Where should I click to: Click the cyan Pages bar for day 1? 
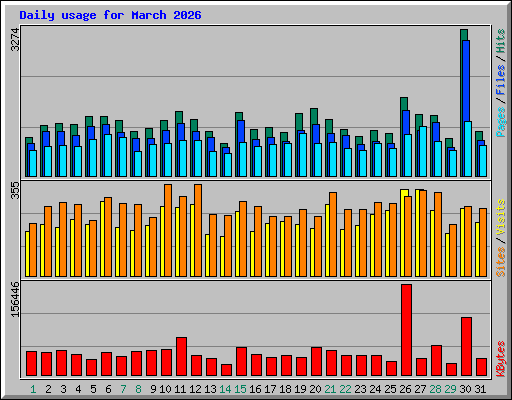(x=33, y=164)
